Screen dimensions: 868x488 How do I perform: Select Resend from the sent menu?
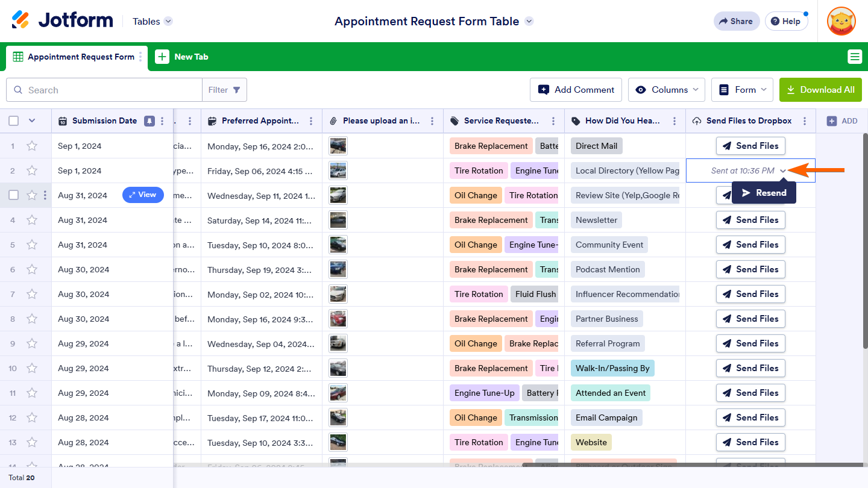(764, 193)
